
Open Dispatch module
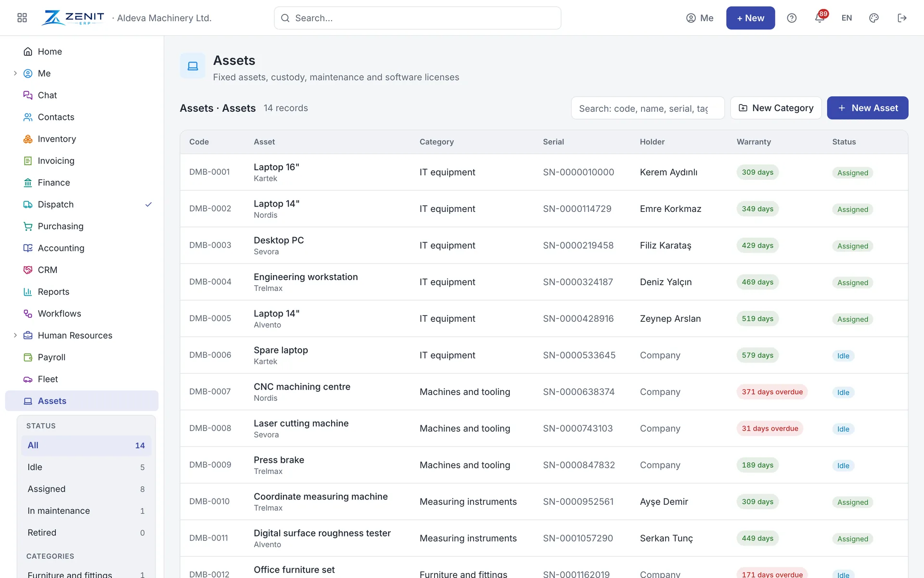[82, 204]
